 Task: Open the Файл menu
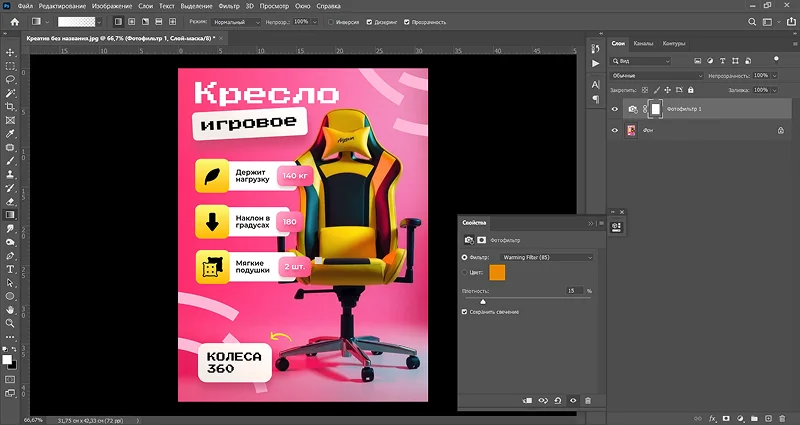point(25,6)
